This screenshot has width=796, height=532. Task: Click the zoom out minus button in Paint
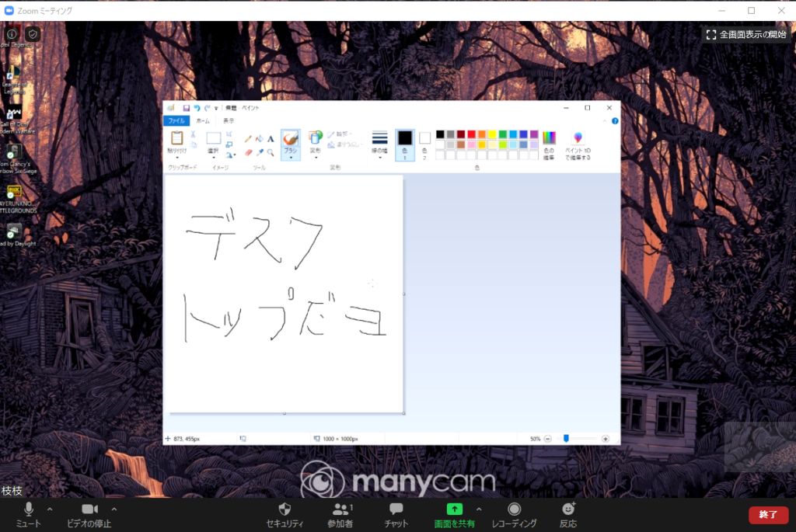point(548,439)
